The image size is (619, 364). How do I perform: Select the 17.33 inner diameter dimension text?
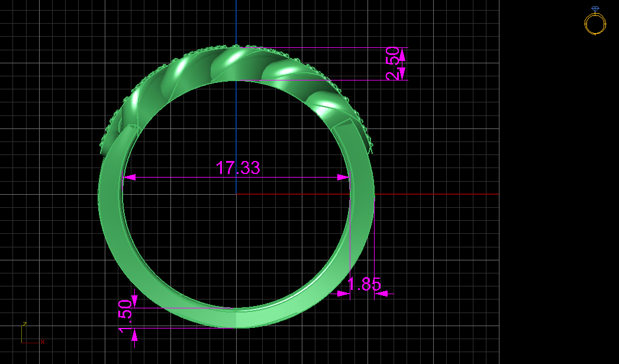(x=238, y=167)
